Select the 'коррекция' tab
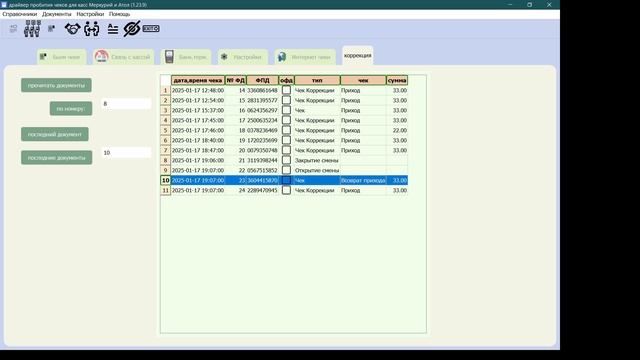 click(x=358, y=56)
